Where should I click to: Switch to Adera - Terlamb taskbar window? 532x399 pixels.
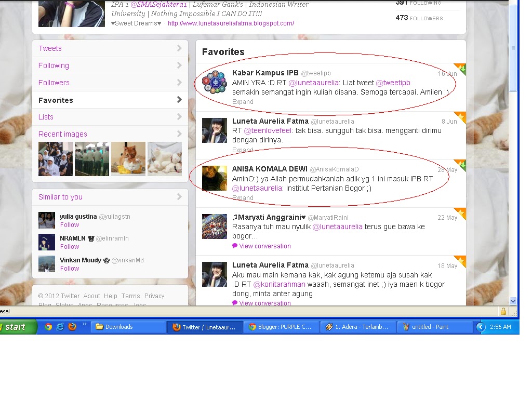(358, 327)
